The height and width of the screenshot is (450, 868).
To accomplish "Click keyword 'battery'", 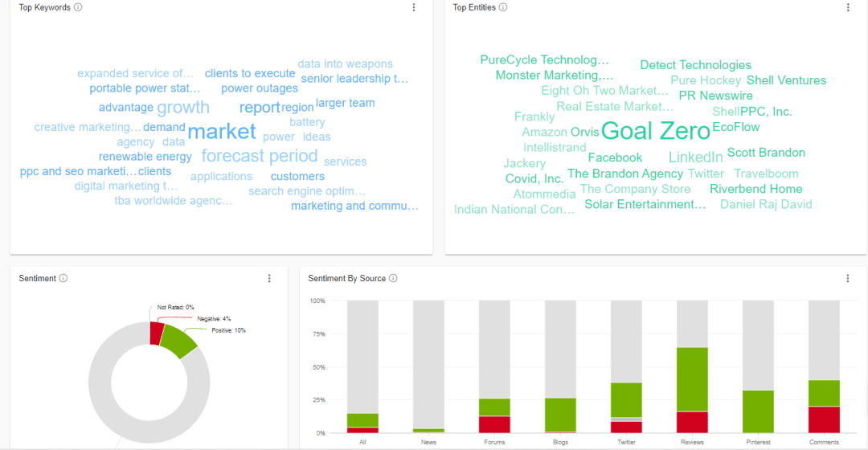I will 307,122.
